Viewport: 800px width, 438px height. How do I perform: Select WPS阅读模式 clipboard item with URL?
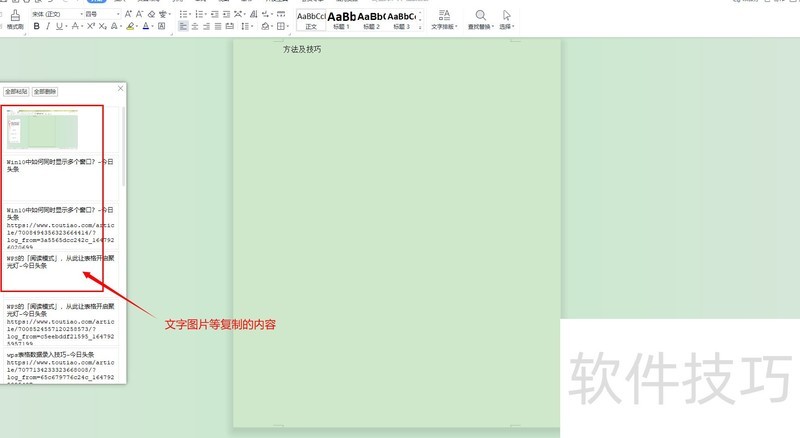61,323
